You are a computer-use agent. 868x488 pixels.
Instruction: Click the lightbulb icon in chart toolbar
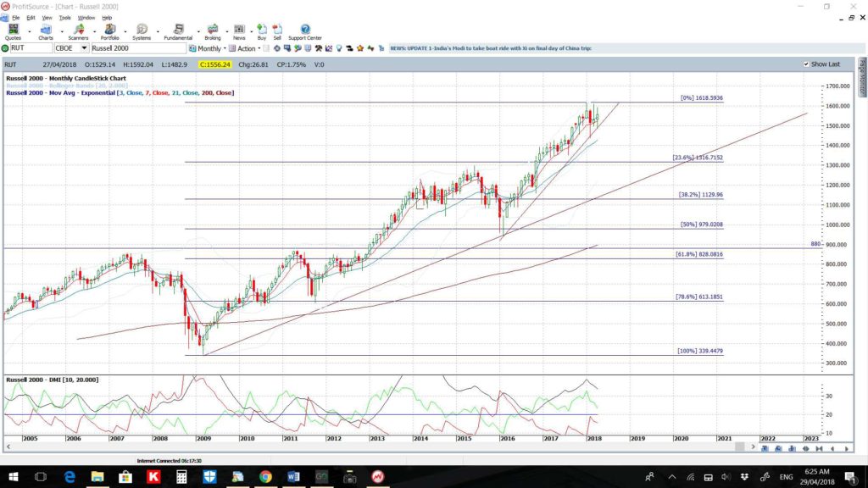click(x=338, y=48)
